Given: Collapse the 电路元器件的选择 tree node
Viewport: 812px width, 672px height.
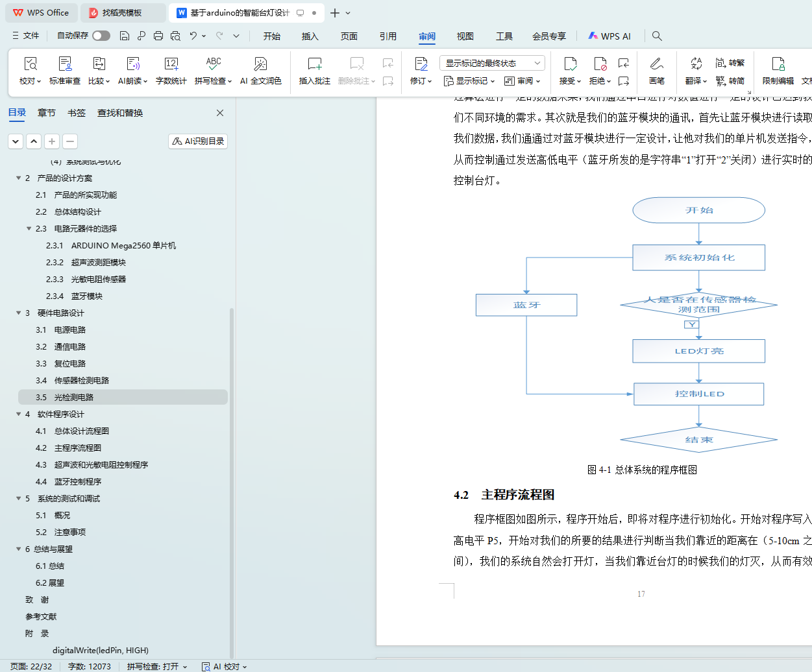Looking at the screenshot, I should point(29,229).
